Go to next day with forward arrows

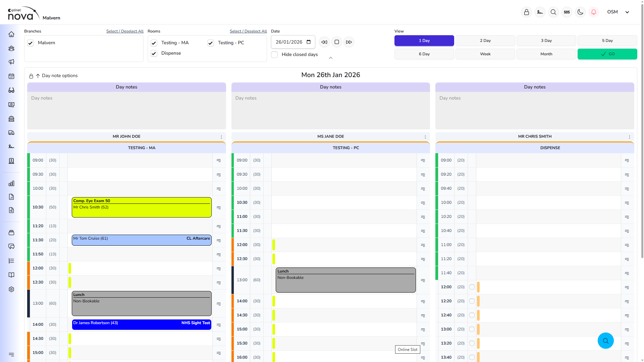click(x=349, y=42)
